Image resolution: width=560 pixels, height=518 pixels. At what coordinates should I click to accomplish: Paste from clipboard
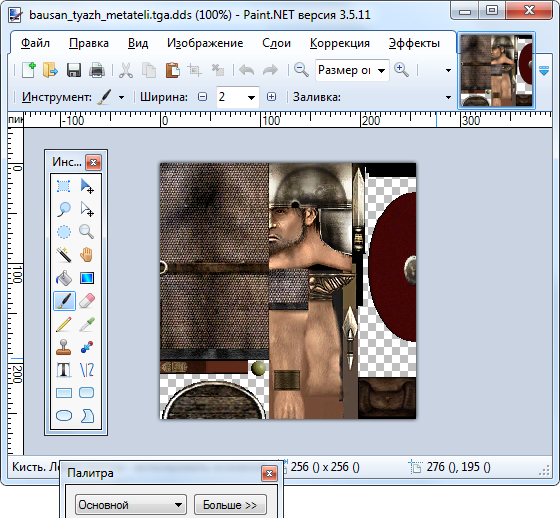pos(172,70)
